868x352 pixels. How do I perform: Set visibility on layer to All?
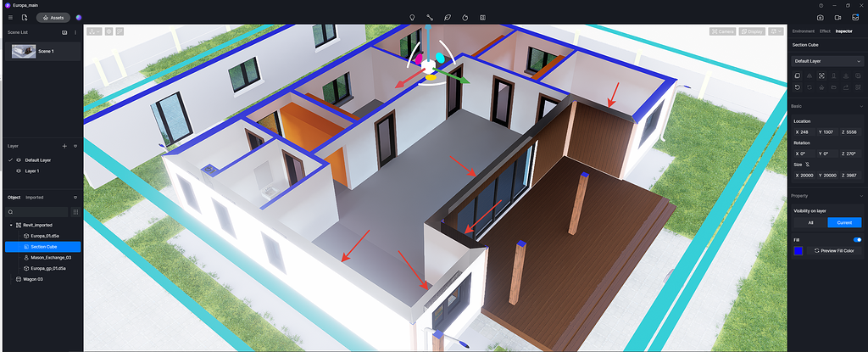(x=810, y=222)
